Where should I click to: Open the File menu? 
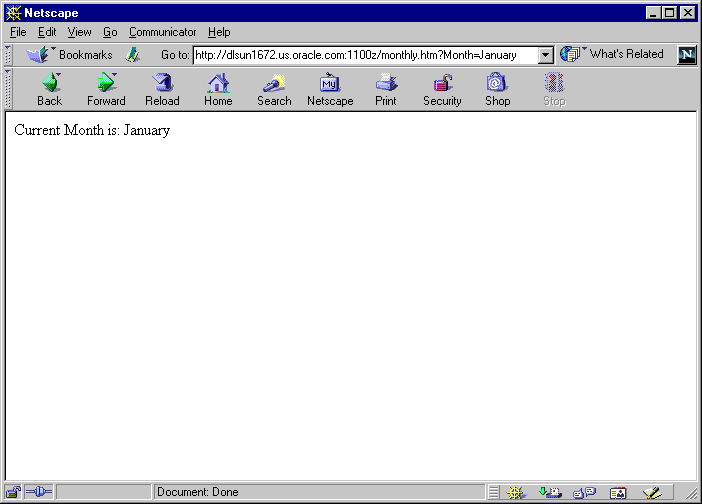[18, 32]
